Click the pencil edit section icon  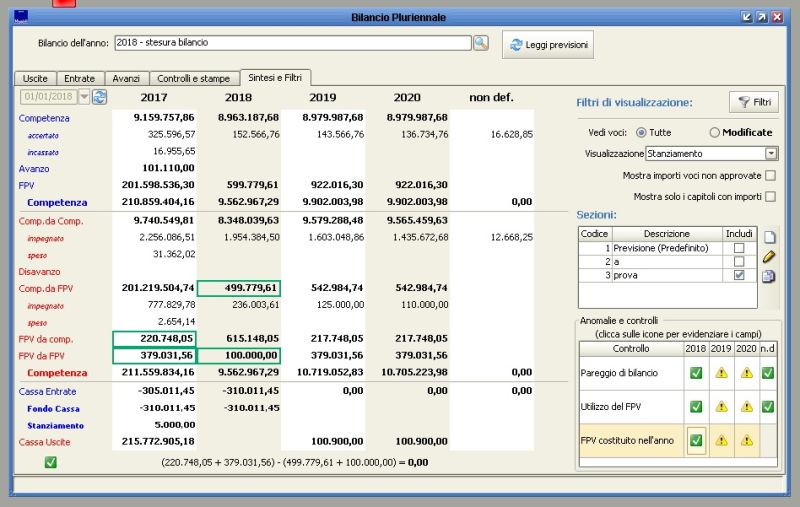tap(769, 257)
